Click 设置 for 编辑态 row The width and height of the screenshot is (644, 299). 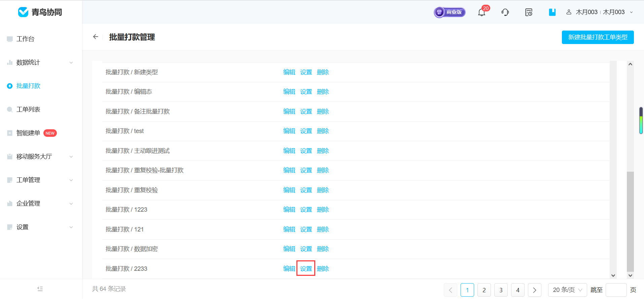(306, 92)
